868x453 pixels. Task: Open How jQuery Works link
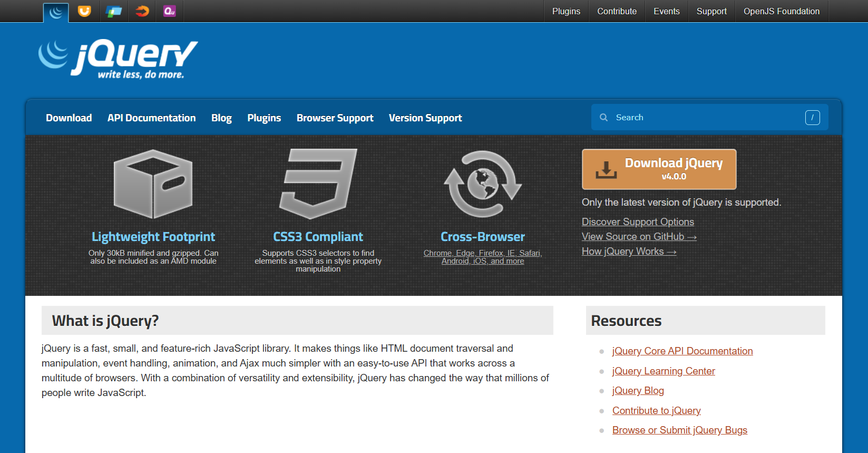629,252
